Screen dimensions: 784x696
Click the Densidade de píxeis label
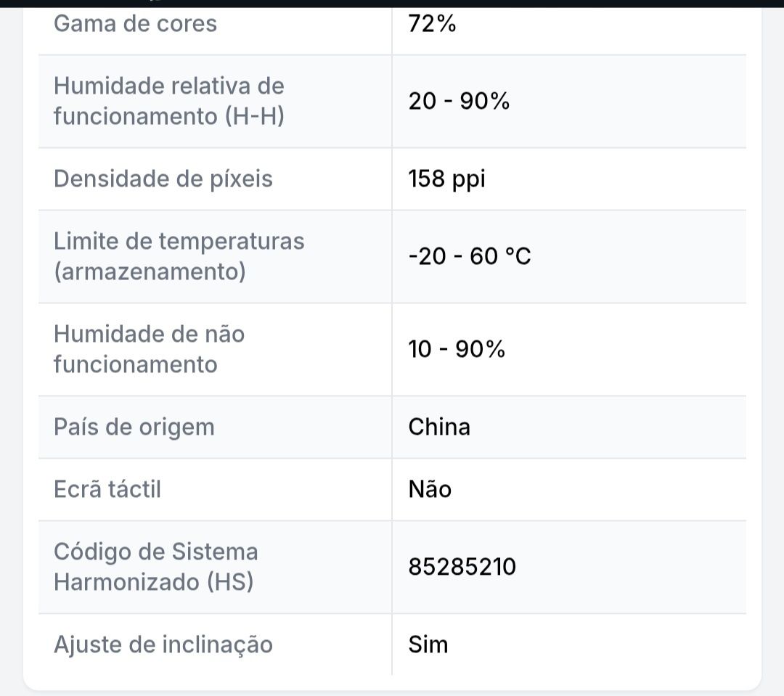163,179
